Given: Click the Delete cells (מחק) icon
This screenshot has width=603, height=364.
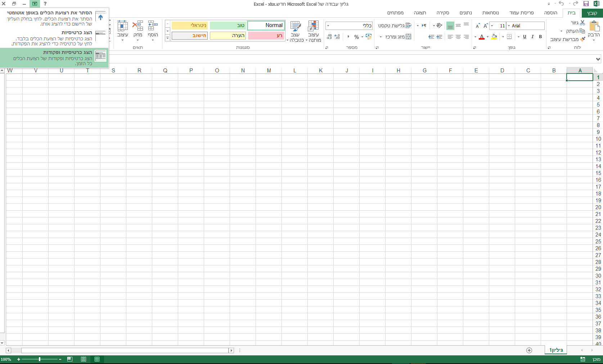Looking at the screenshot, I should coord(138,26).
